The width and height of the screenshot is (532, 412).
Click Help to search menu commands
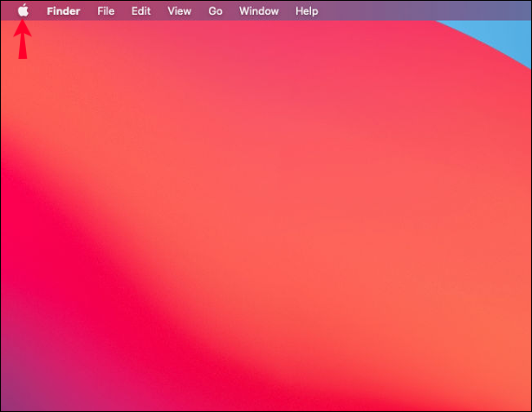[307, 11]
